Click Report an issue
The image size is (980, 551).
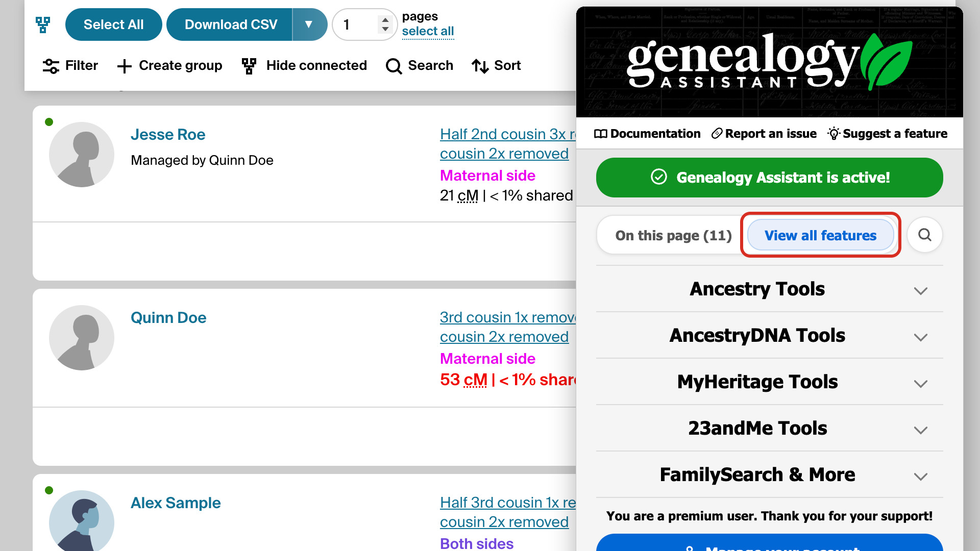764,134
